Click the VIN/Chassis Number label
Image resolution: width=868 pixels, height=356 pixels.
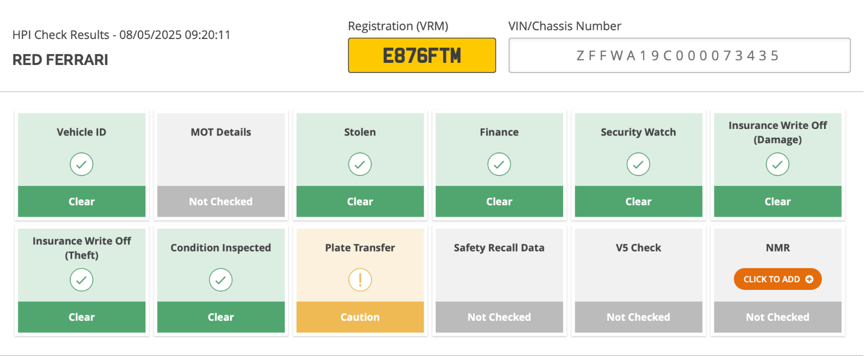[x=565, y=26]
